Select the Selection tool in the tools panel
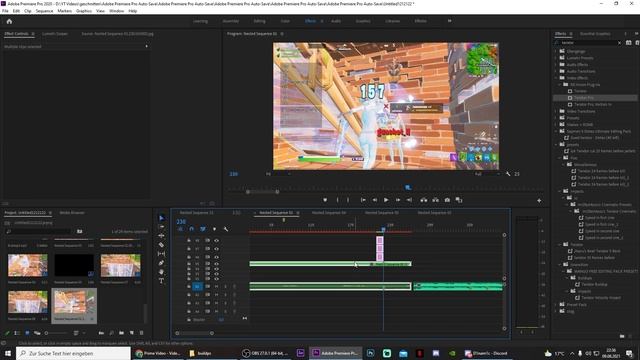This screenshot has height=360, width=640. coord(161,218)
